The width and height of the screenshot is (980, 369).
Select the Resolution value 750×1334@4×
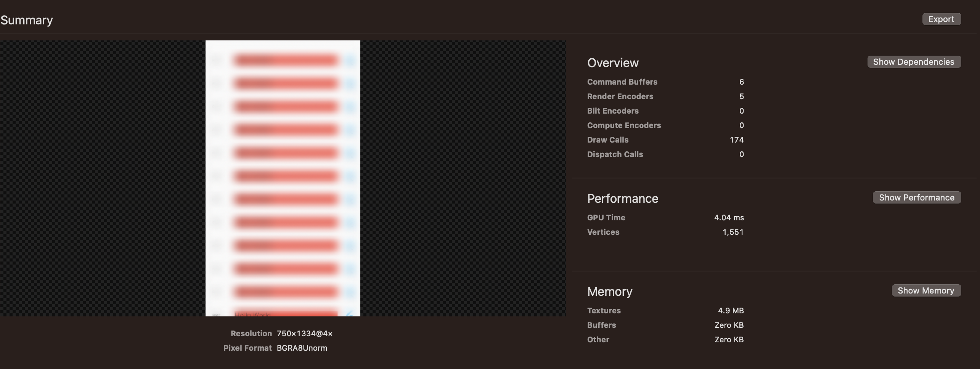[x=305, y=333]
